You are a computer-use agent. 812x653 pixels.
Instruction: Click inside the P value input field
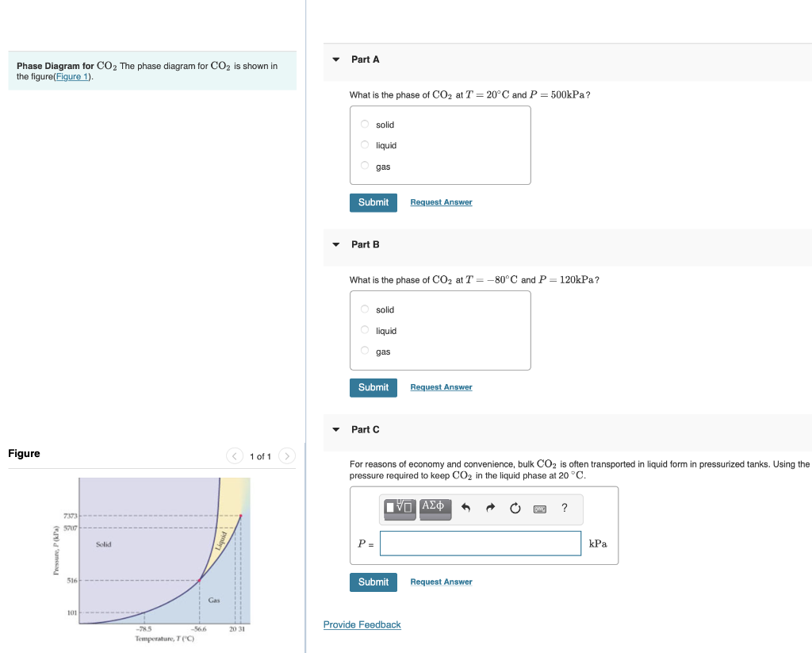point(480,543)
